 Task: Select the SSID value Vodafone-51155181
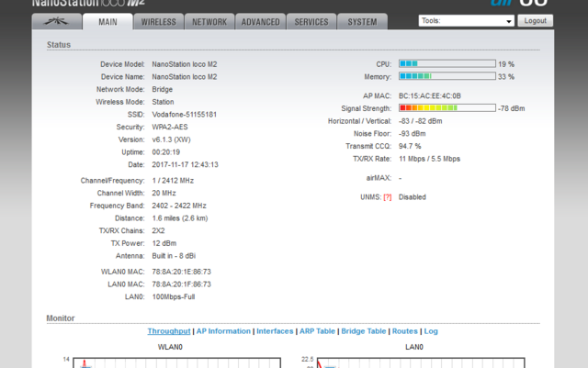[x=184, y=115]
